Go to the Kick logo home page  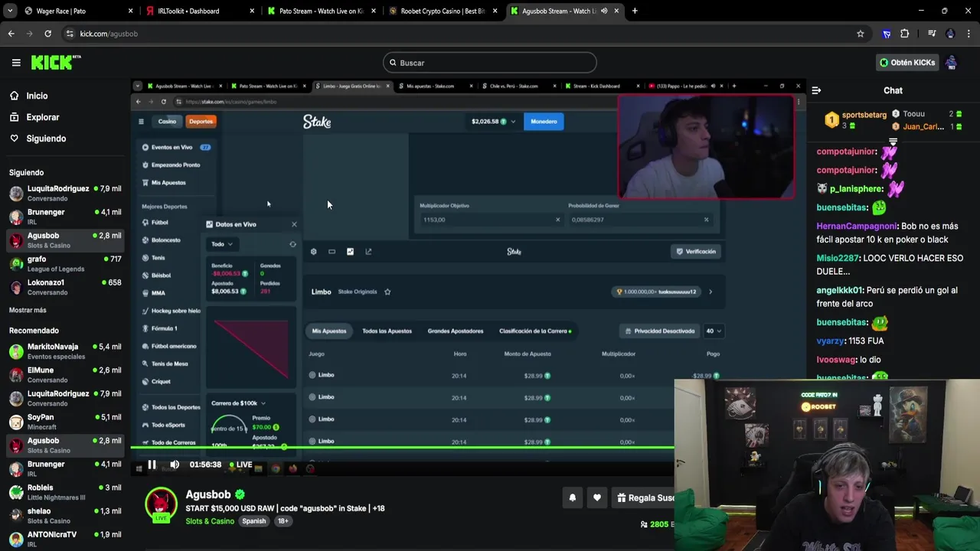(56, 63)
